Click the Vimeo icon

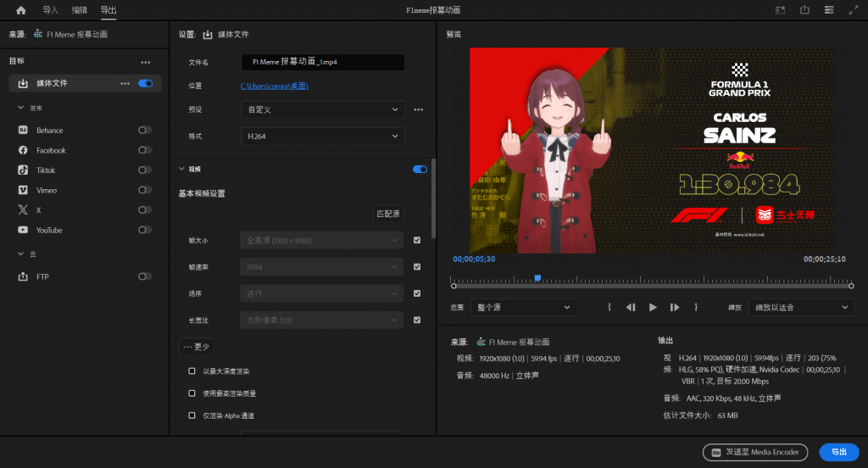(23, 190)
